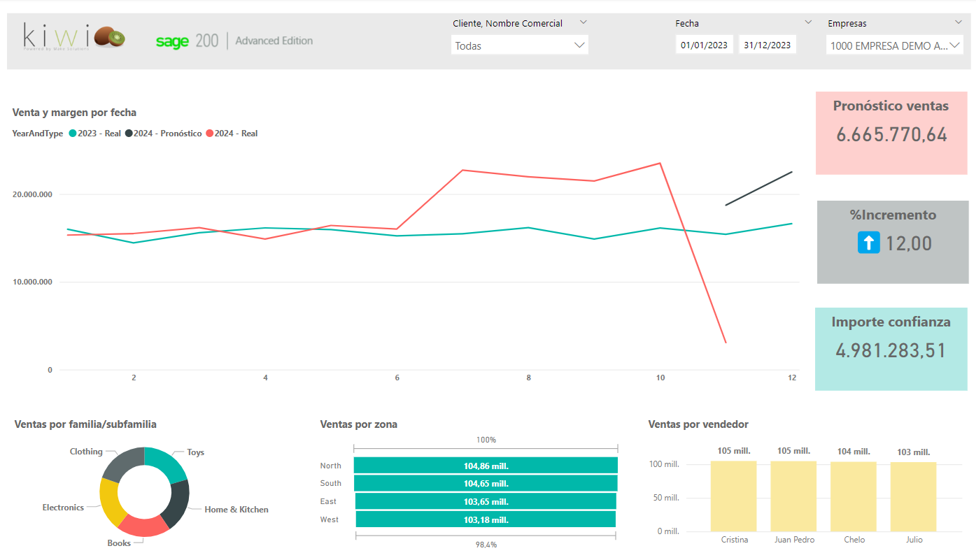Screen dimensions: 976x560
Task: Click the 105 mill. label above Cristina
Action: 734,451
